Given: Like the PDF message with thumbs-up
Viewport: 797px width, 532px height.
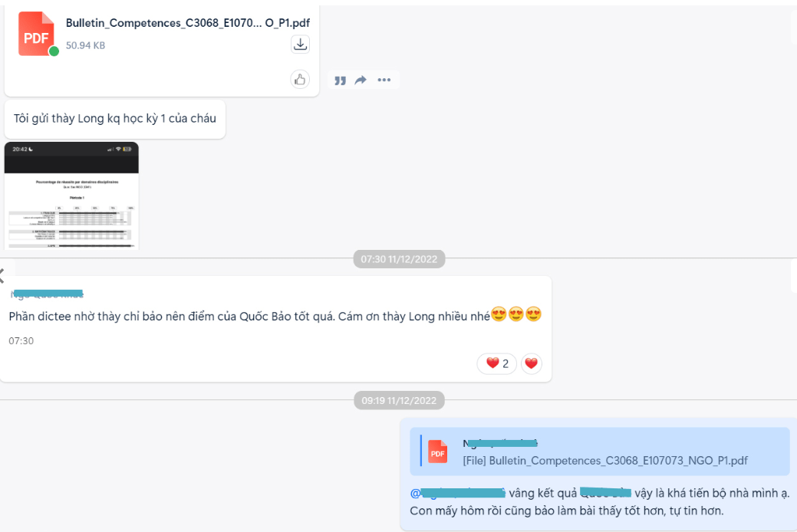Looking at the screenshot, I should pos(300,79).
